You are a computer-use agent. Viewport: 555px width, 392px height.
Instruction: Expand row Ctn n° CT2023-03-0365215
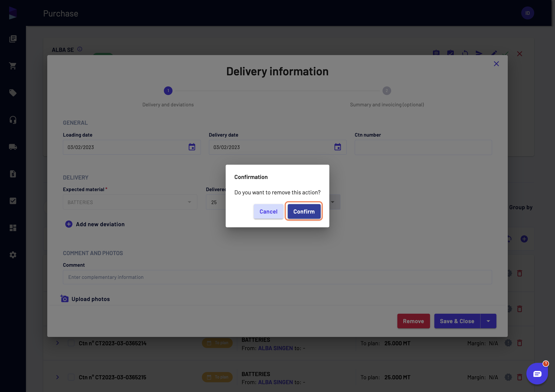point(57,377)
